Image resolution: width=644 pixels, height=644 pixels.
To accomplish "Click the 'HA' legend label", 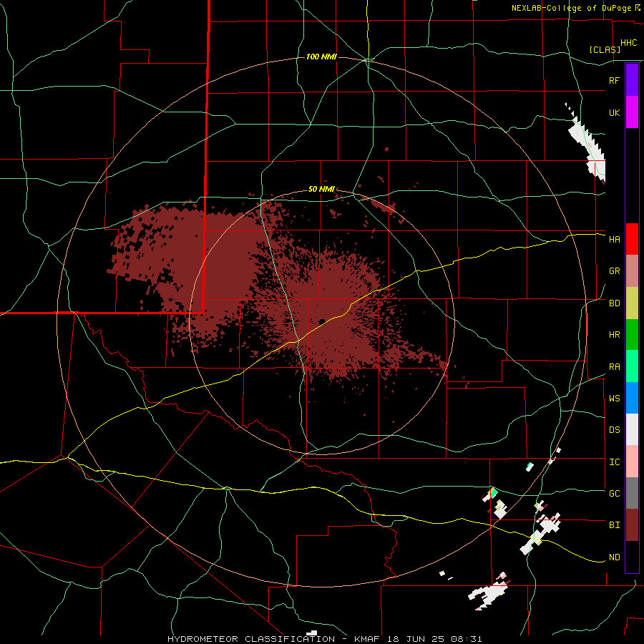I will click(614, 240).
